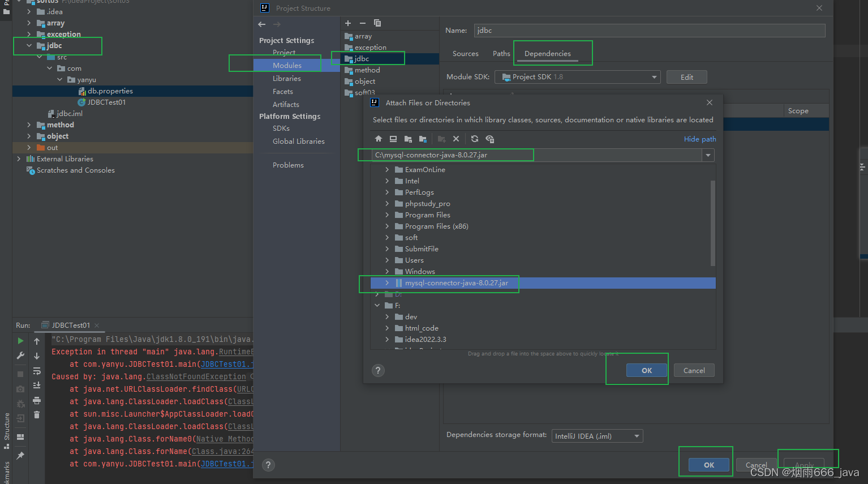Click the path input field in chooser
868x484 pixels.
point(536,155)
